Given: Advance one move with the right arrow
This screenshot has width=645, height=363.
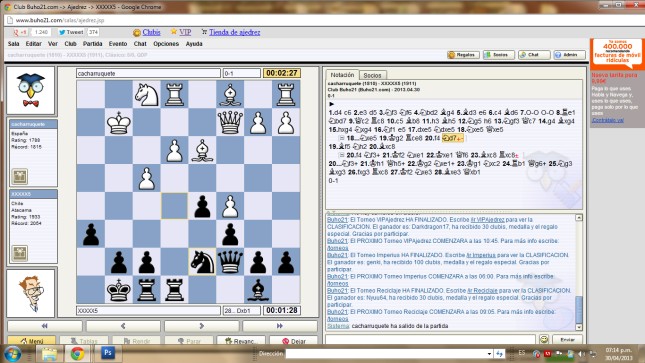Looking at the screenshot, I should [x=201, y=326].
